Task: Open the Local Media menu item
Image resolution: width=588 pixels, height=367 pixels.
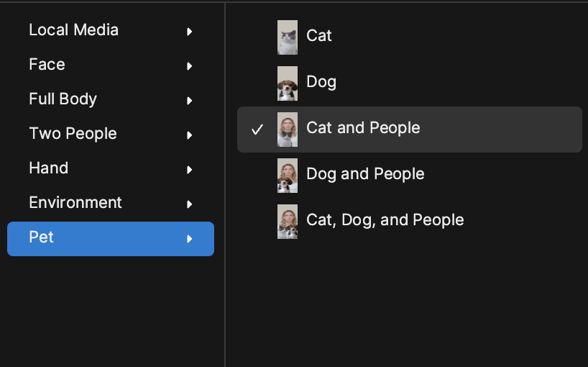Action: click(73, 30)
